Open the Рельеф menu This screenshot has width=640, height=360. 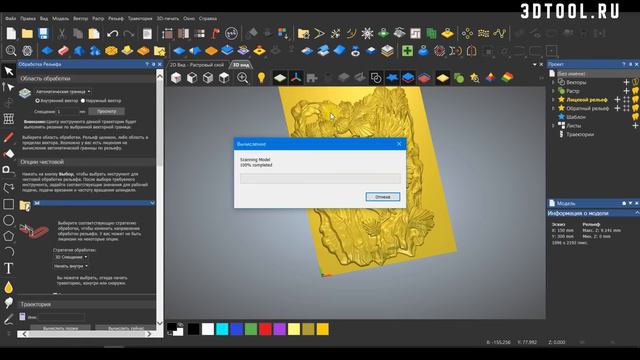(x=116, y=18)
